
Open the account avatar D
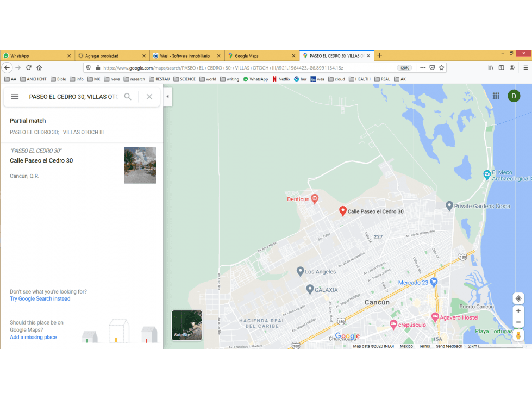tap(514, 96)
